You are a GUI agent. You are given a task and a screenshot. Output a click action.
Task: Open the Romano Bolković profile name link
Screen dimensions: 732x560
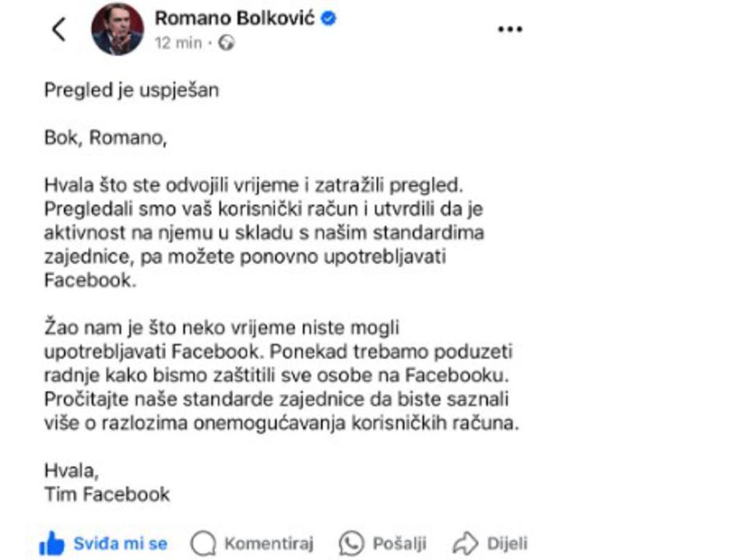tap(234, 18)
